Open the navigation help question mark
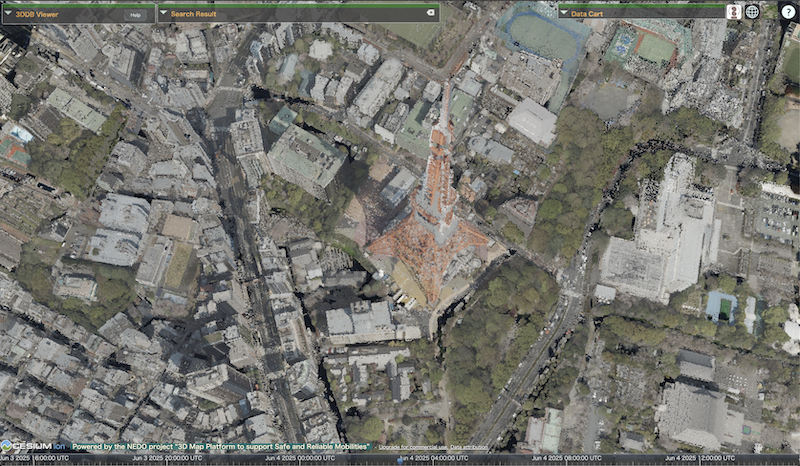 coord(788,12)
